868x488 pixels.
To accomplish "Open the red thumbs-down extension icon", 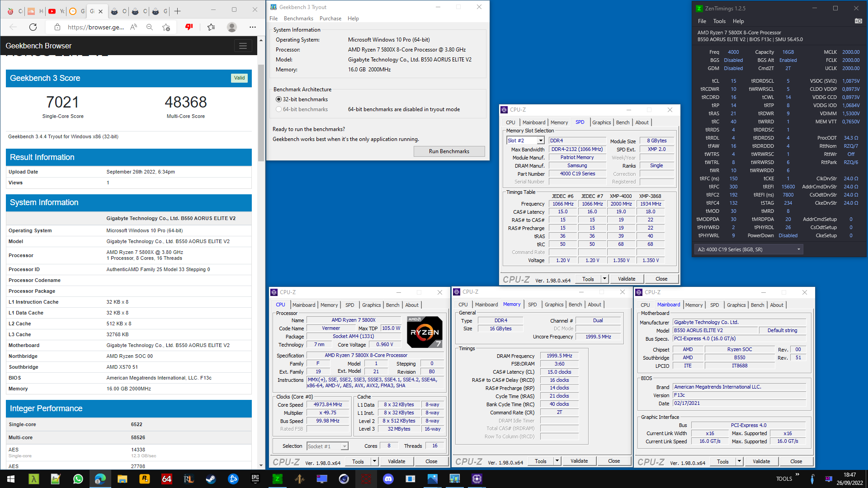I will click(x=189, y=27).
